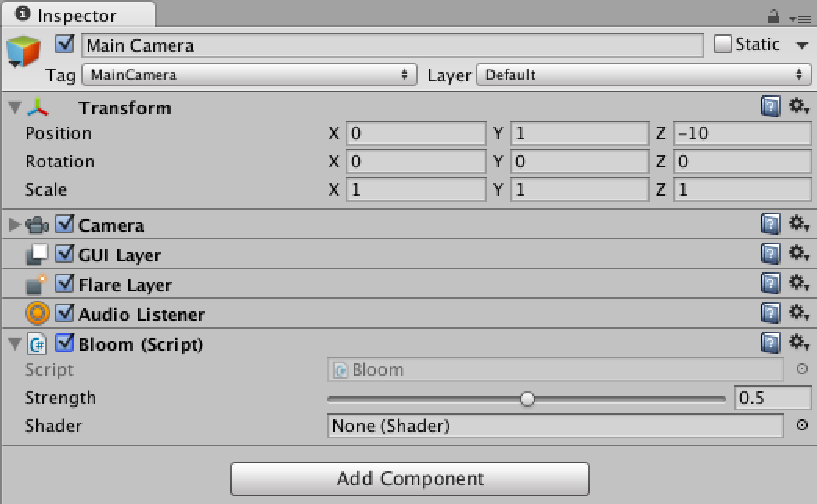Toggle the Static checkbox
This screenshot has width=817, height=504.
tap(723, 45)
